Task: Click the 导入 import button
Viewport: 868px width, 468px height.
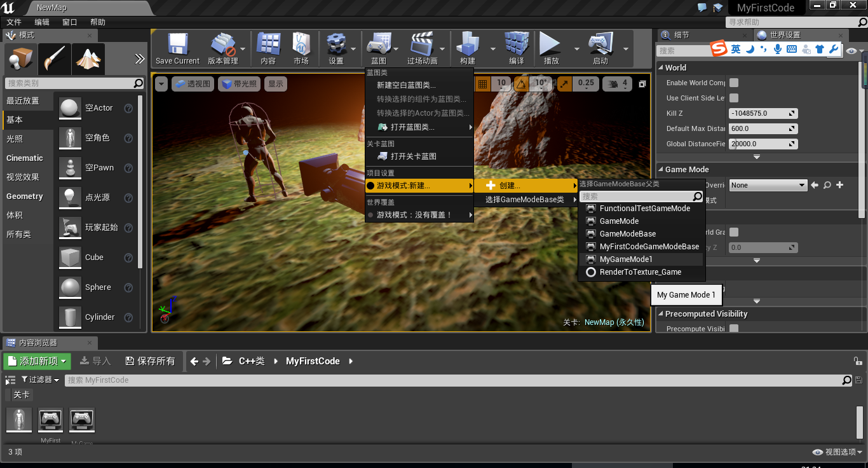Action: pyautogui.click(x=96, y=361)
